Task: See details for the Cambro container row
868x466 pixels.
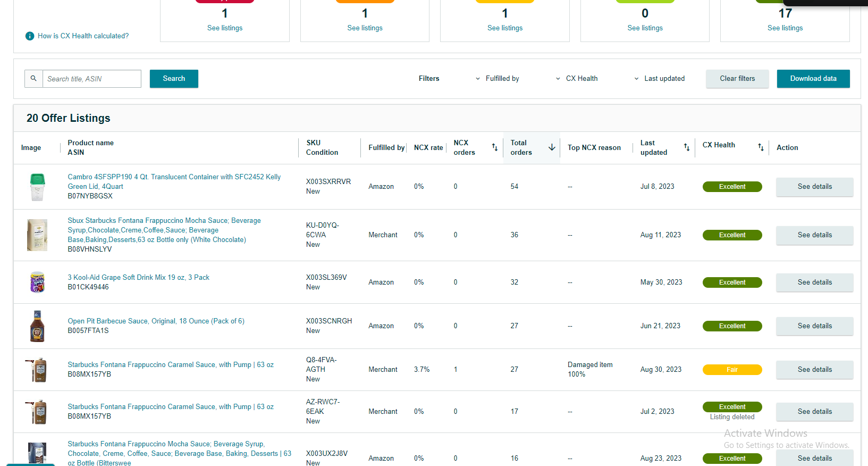Action: [x=815, y=187]
